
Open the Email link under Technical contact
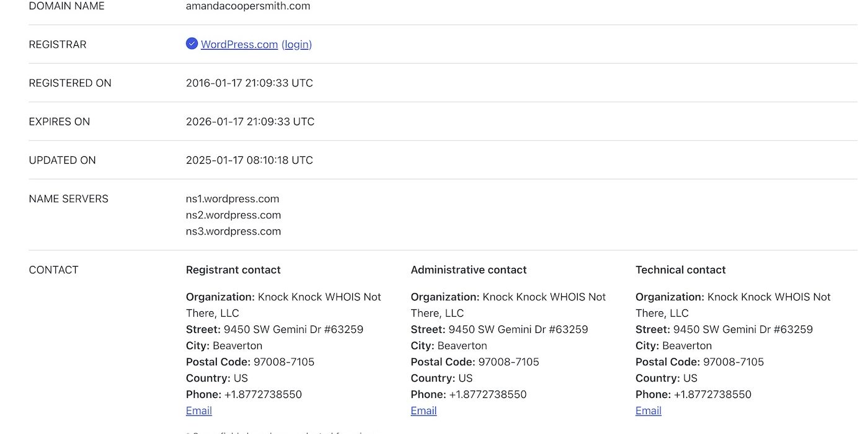tap(649, 410)
